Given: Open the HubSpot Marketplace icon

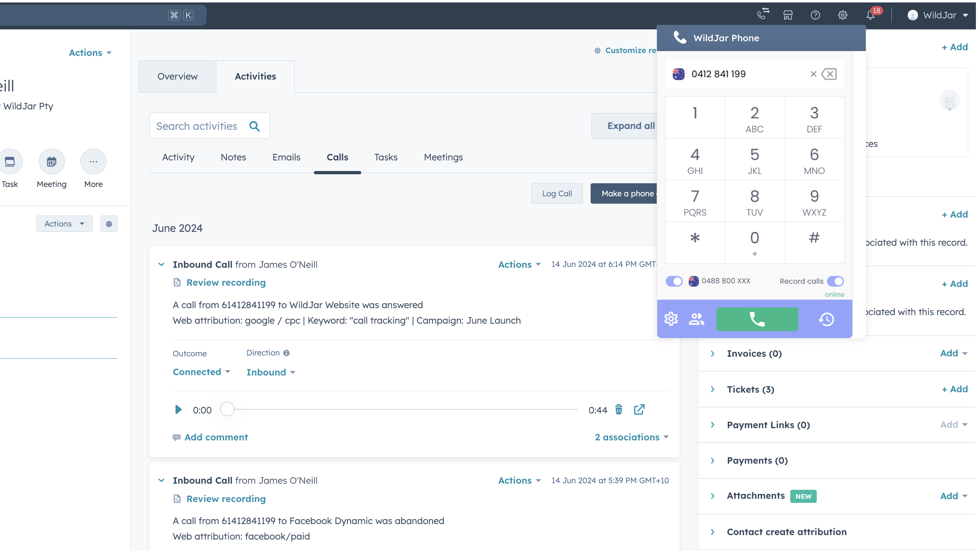Looking at the screenshot, I should (x=788, y=15).
